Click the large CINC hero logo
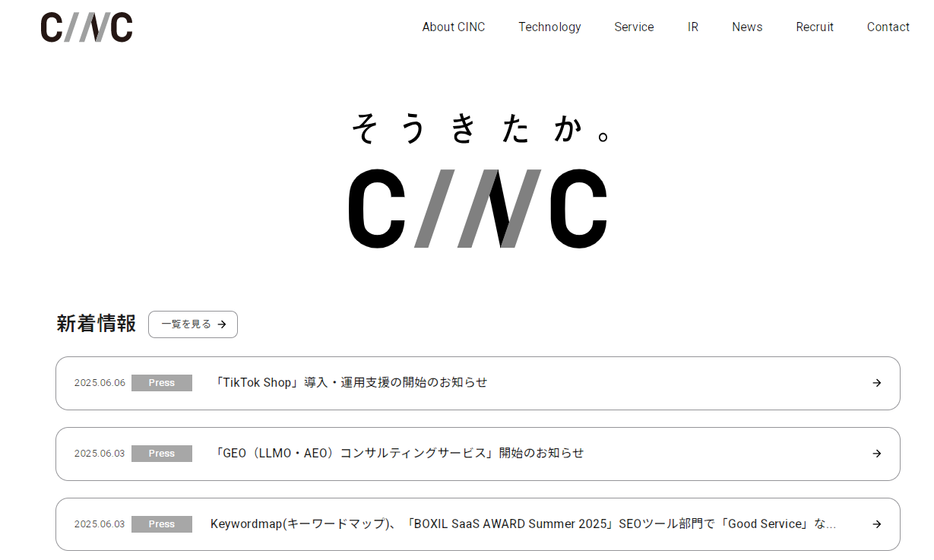934x560 pixels. pos(478,208)
